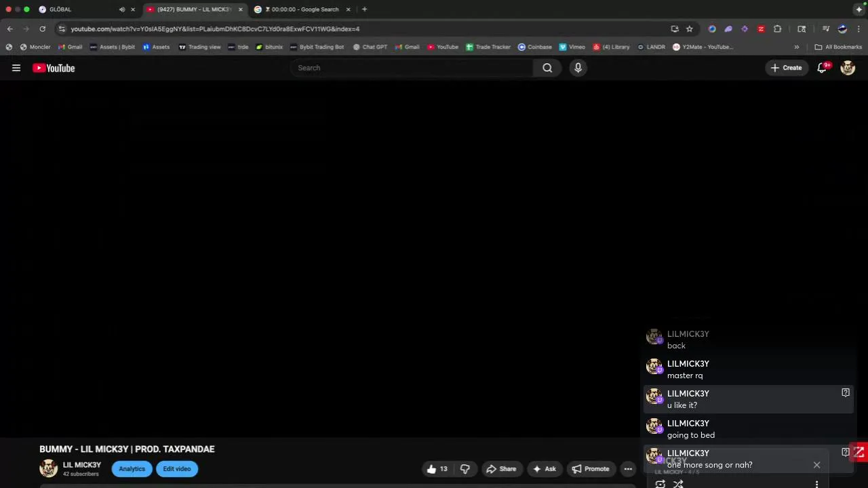Bookmark this page with the star icon

(x=690, y=29)
